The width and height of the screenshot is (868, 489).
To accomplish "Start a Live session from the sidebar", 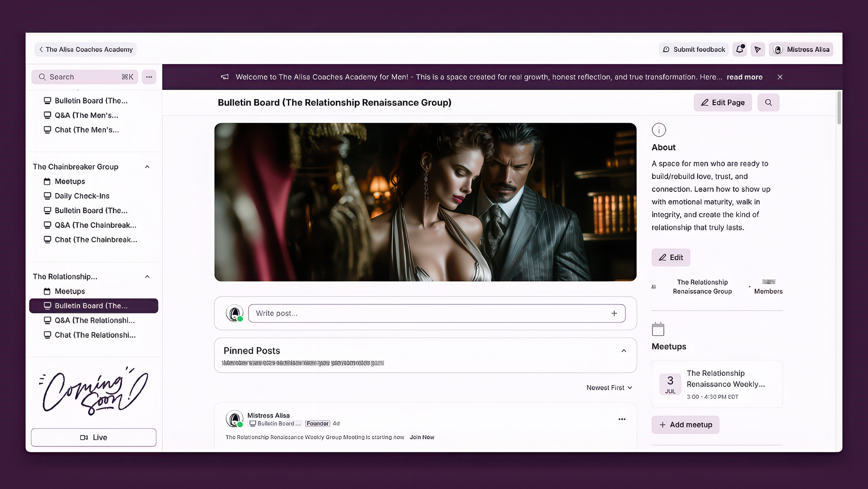I will pyautogui.click(x=94, y=437).
